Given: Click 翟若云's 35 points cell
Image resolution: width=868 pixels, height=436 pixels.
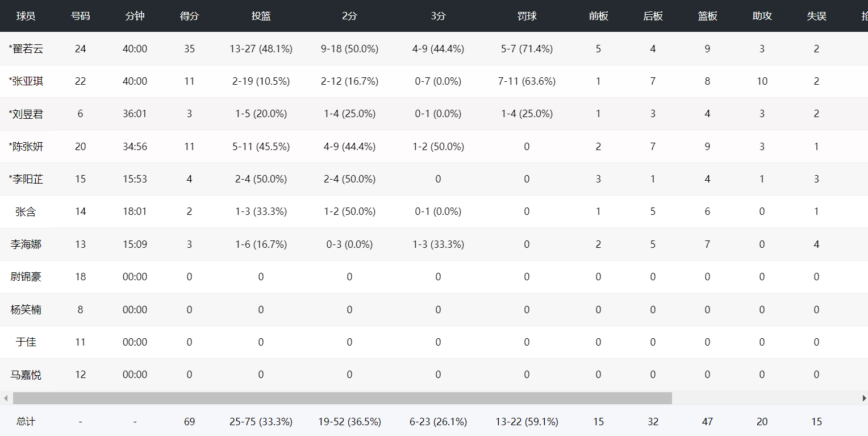Looking at the screenshot, I should point(189,49).
